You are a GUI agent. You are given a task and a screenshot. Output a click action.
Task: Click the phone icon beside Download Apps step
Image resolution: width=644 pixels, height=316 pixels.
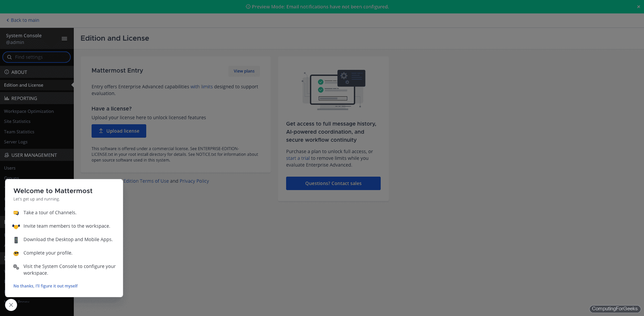click(16, 239)
